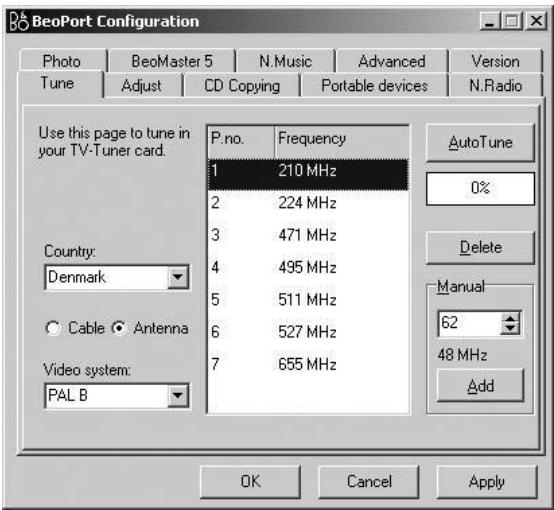This screenshot has height=510, width=554.
Task: Start AutoTune scanning
Action: click(481, 142)
